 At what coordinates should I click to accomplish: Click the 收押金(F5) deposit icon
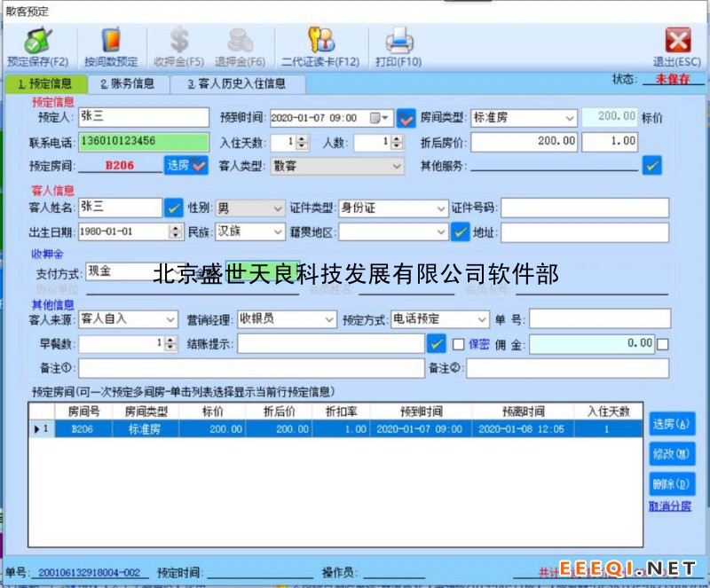pyautogui.click(x=179, y=42)
